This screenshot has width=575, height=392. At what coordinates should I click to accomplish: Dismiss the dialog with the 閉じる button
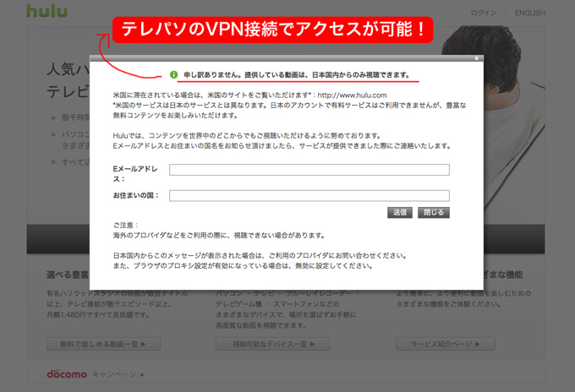click(x=434, y=213)
